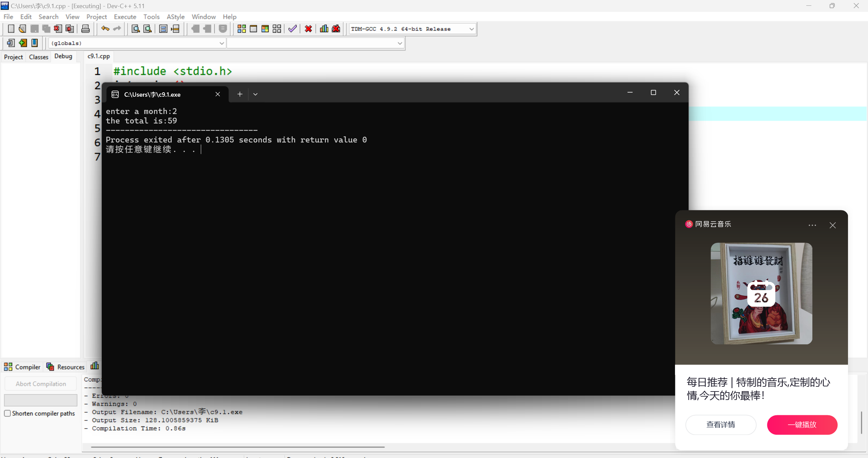Switch to the Classes tab
The width and height of the screenshot is (868, 458).
tap(38, 57)
